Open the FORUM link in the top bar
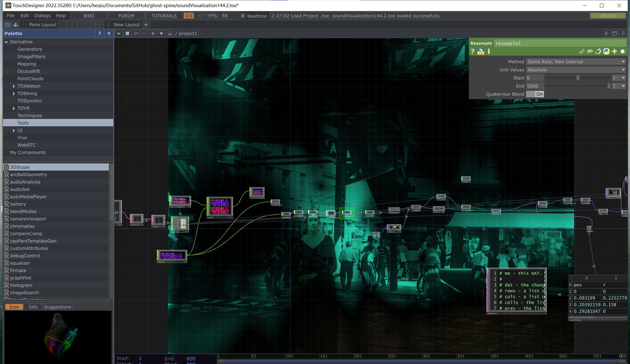Image resolution: width=630 pixels, height=364 pixels. (x=126, y=15)
